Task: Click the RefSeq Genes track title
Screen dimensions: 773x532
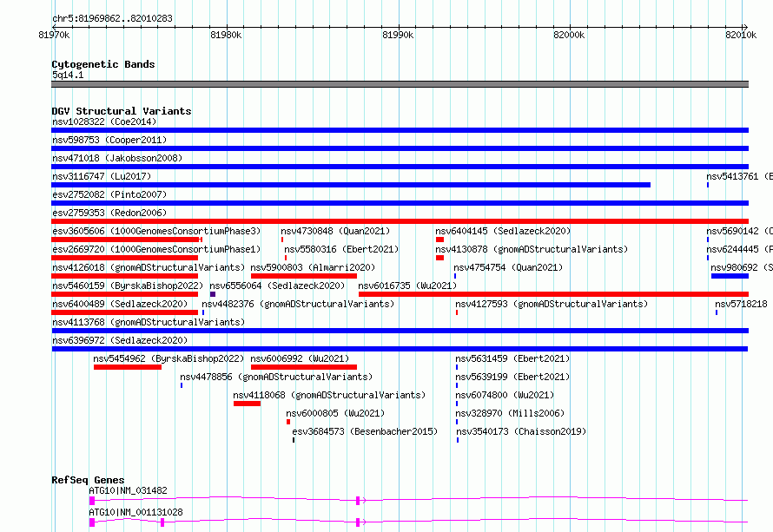Action: tap(88, 480)
